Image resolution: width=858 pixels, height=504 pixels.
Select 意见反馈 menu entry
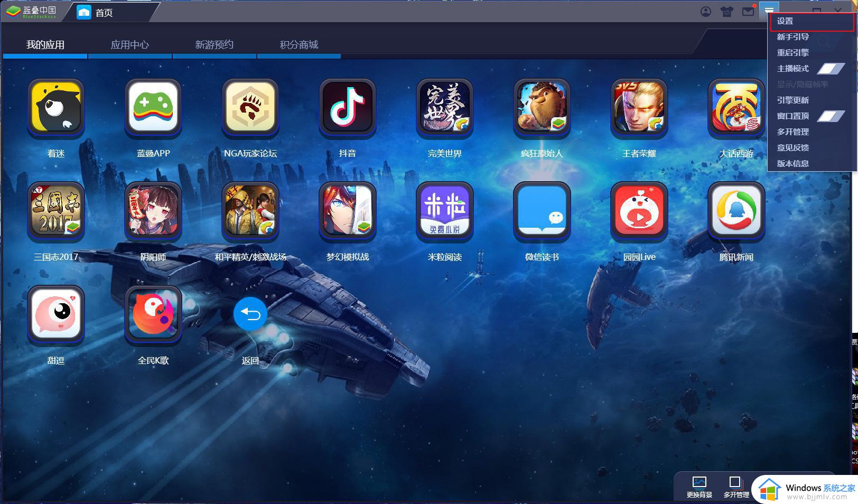pyautogui.click(x=793, y=148)
